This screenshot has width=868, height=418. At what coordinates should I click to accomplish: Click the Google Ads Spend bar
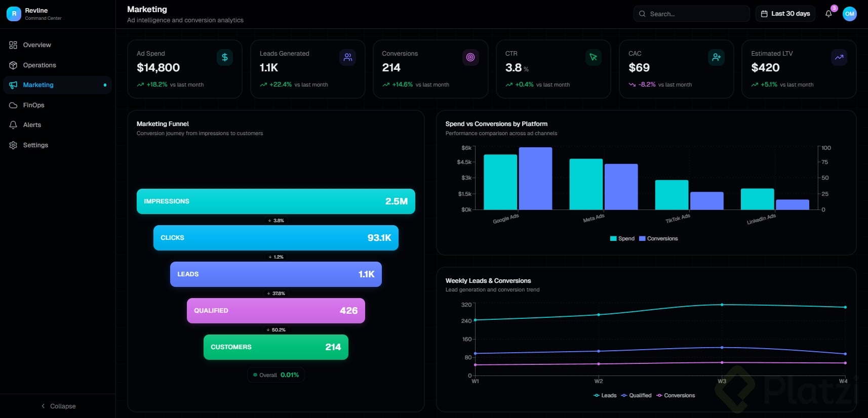(x=500, y=182)
